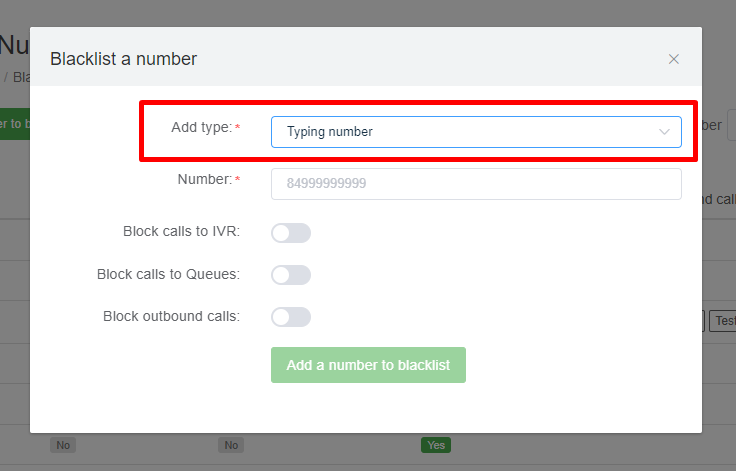This screenshot has height=471, width=736.
Task: Click the leftmost gray No badge
Action: tap(63, 445)
